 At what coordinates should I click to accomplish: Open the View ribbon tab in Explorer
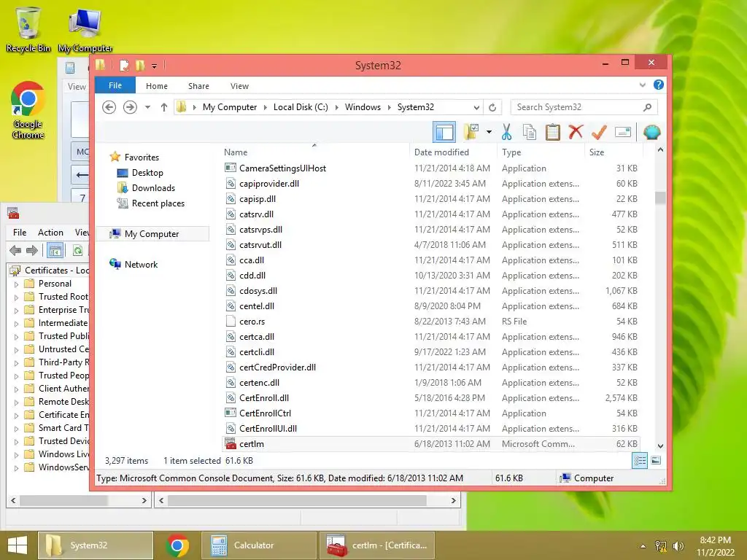pyautogui.click(x=239, y=86)
